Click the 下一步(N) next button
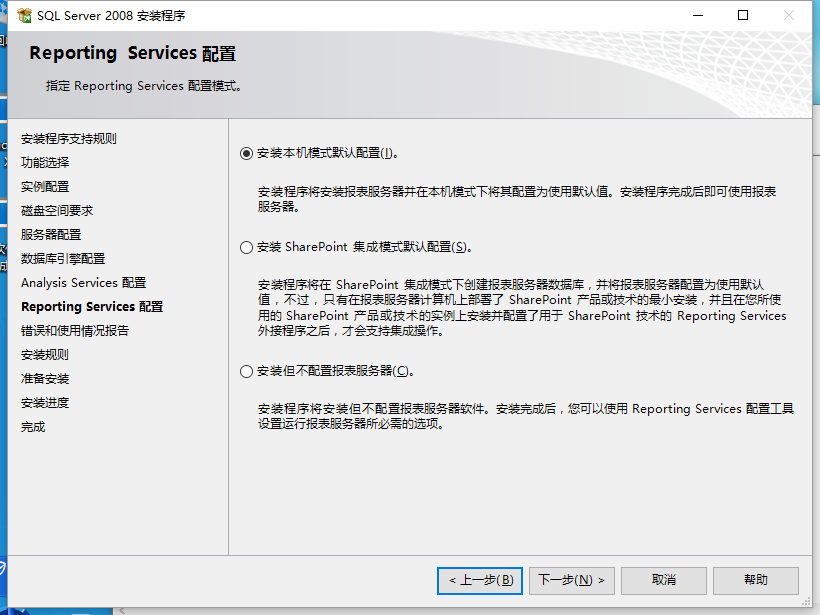820x615 pixels. click(572, 580)
